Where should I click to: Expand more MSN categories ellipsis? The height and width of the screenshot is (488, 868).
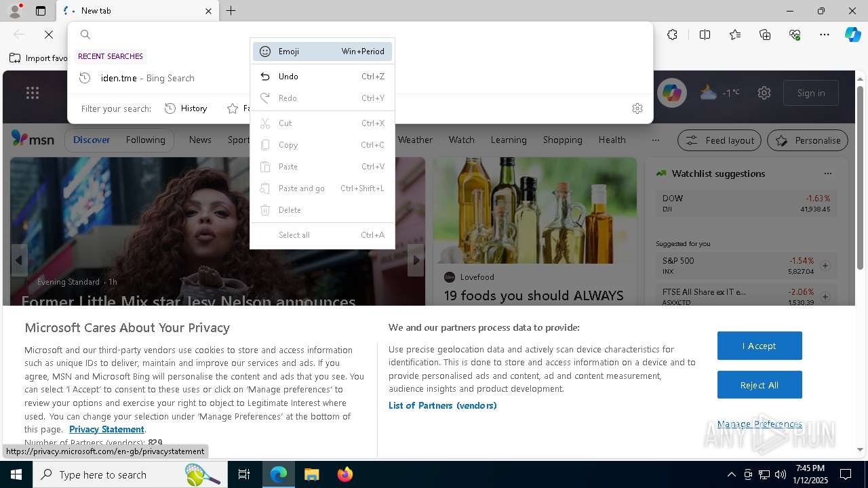655,140
